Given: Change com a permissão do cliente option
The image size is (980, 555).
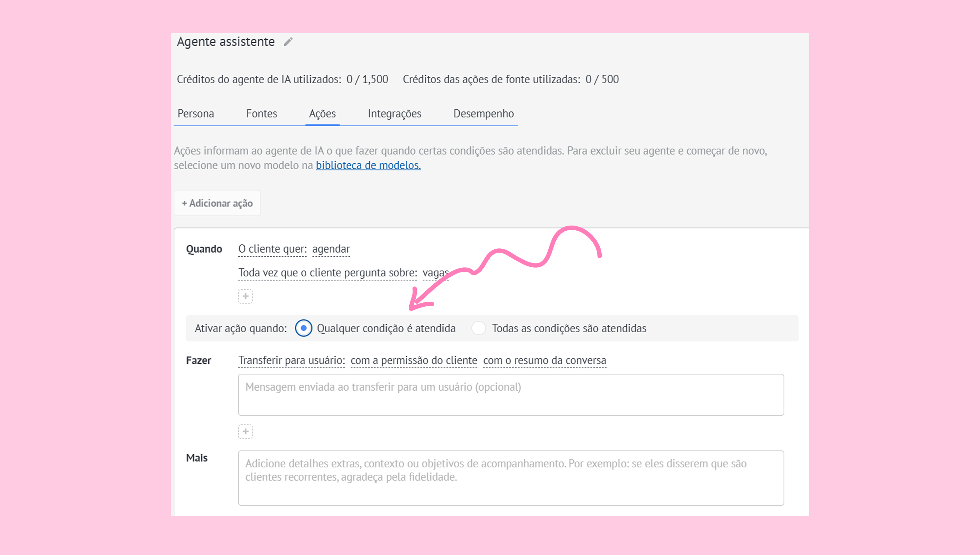Looking at the screenshot, I should click(414, 360).
